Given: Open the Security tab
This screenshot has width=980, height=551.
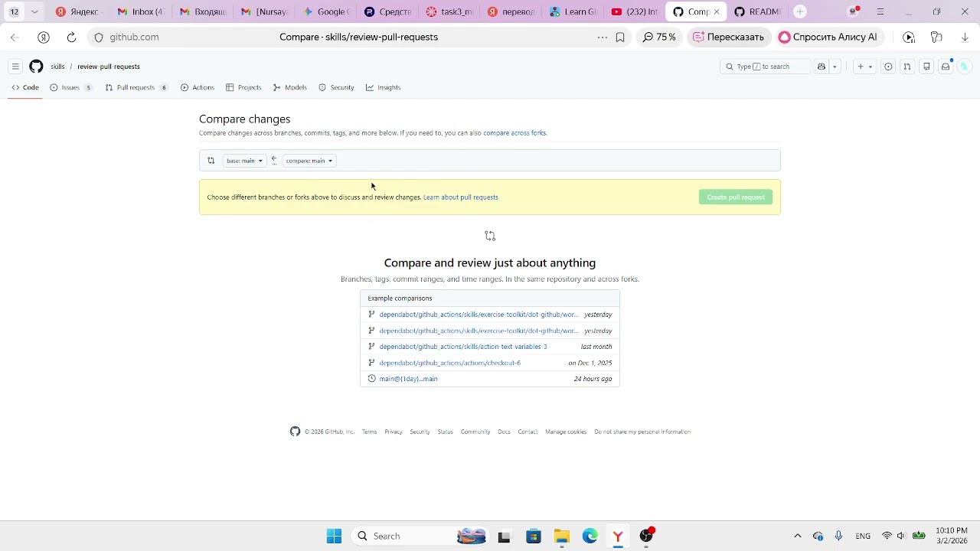Looking at the screenshot, I should (x=336, y=87).
